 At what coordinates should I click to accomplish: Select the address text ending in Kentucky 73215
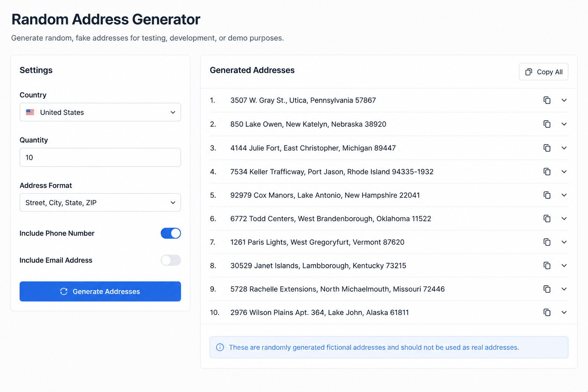point(318,266)
